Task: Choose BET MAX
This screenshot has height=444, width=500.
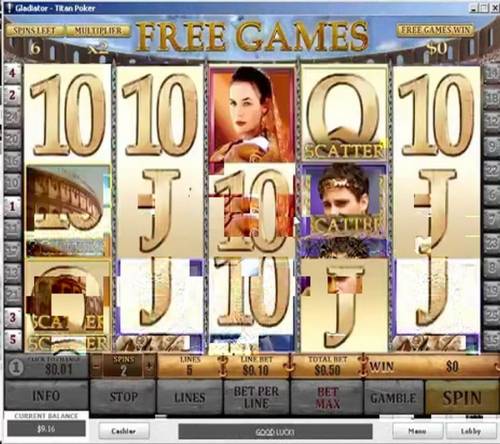Action: [328, 398]
